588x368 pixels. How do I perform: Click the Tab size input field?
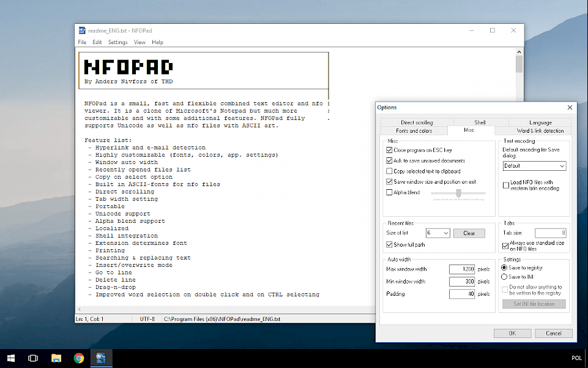[x=551, y=233]
